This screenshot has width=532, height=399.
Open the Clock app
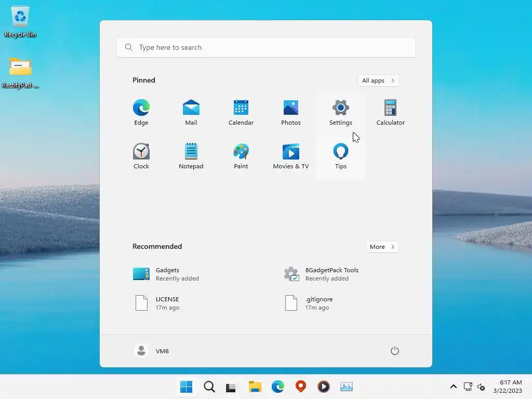click(141, 156)
